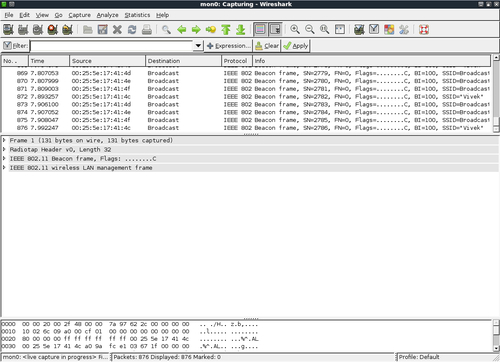Click the Profile: Default status entry
This screenshot has height=362, width=500.
419,357
